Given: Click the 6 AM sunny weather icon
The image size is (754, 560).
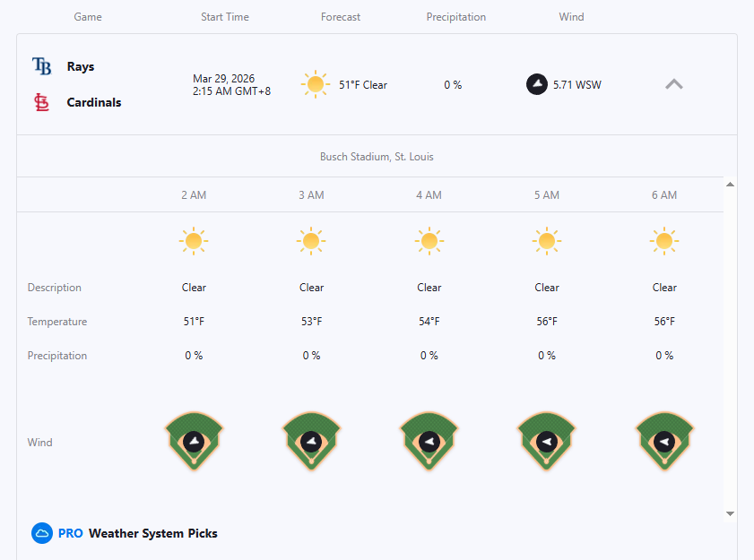Looking at the screenshot, I should [664, 241].
